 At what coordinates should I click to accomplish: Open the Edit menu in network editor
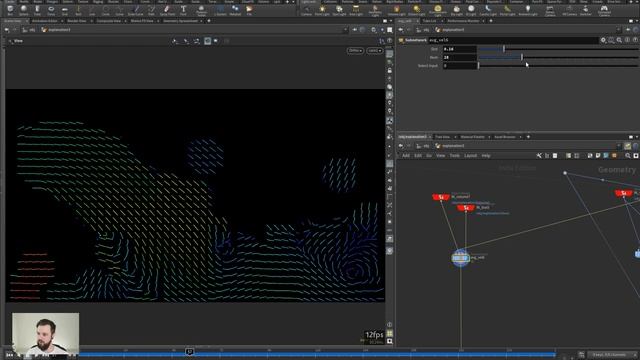418,156
